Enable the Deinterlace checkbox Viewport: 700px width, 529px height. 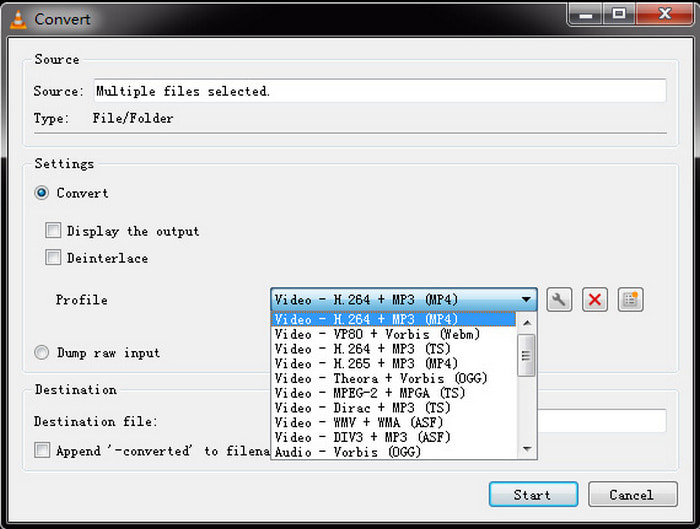[53, 258]
